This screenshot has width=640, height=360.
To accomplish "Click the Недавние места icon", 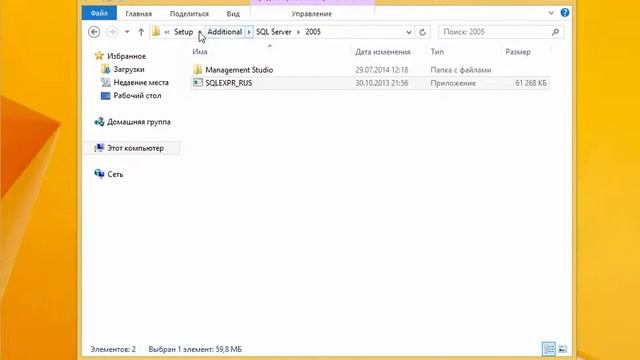I will 105,82.
